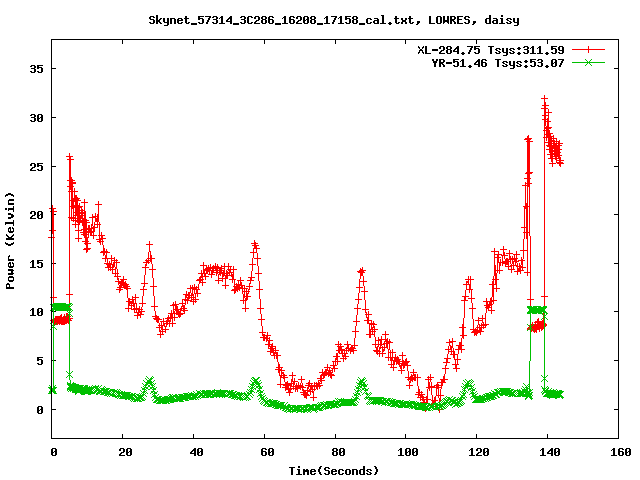Image resolution: width=640 pixels, height=480 pixels.
Task: Select the YR-51.46 Tsys:53.07 legend label
Action: [498, 63]
